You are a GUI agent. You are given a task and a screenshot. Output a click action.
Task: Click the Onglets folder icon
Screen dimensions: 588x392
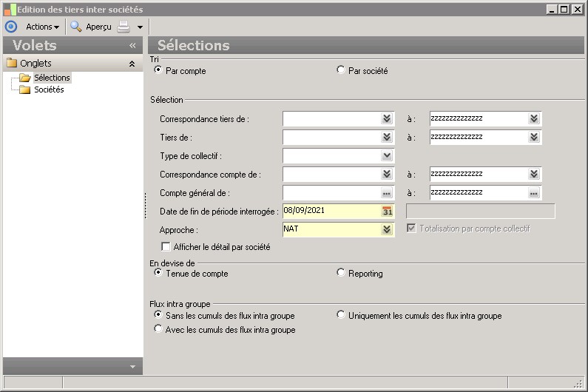12,64
